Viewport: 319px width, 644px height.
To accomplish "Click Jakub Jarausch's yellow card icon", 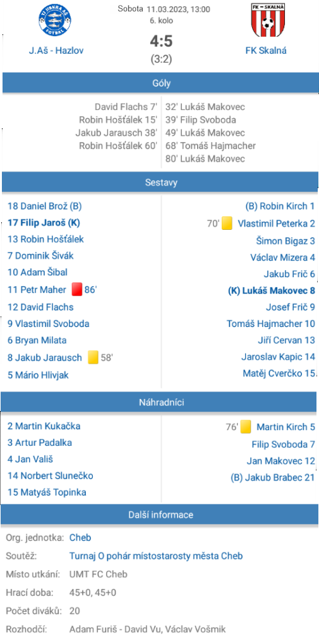I will point(93,357).
